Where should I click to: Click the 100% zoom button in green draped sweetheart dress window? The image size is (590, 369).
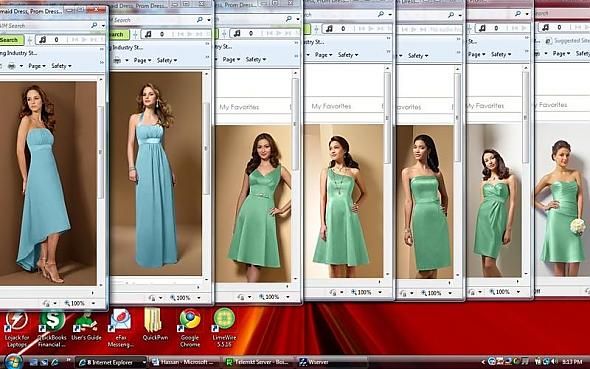(x=499, y=292)
